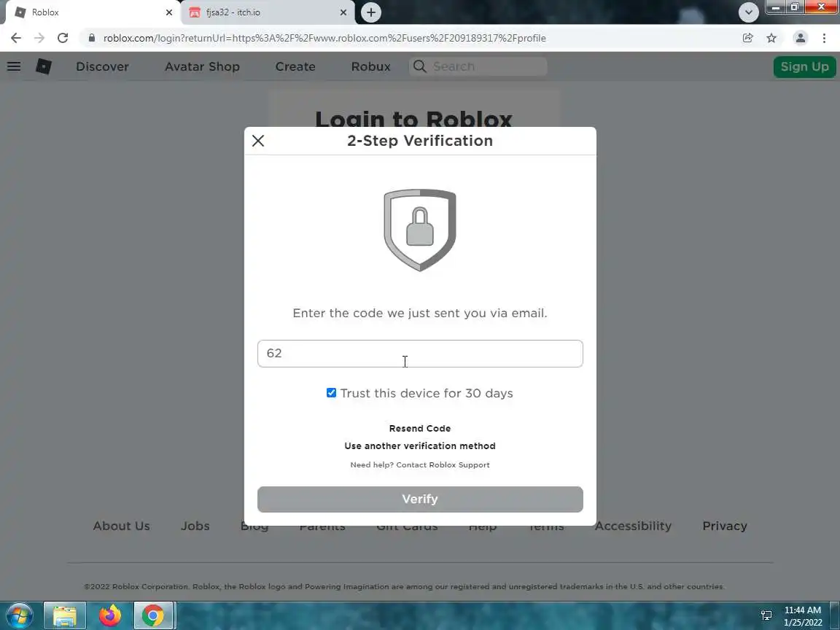840x630 pixels.
Task: Open a new browser tab
Action: 370,12
